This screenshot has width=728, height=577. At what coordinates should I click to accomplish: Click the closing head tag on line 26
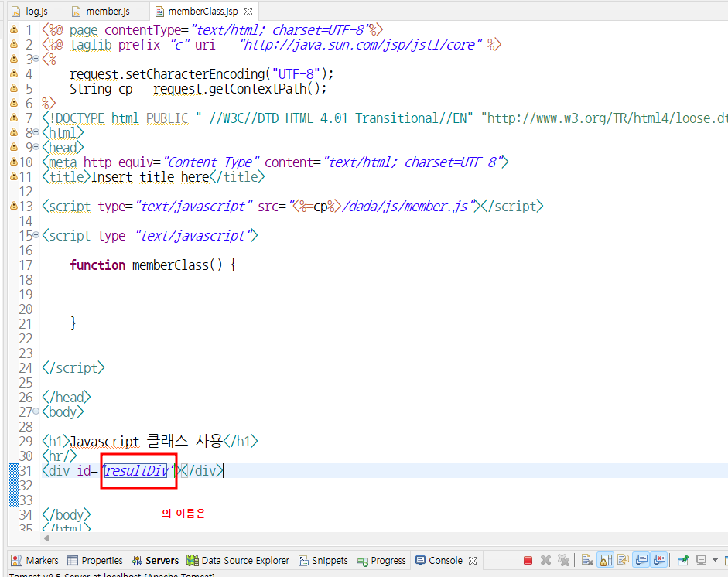(67, 398)
